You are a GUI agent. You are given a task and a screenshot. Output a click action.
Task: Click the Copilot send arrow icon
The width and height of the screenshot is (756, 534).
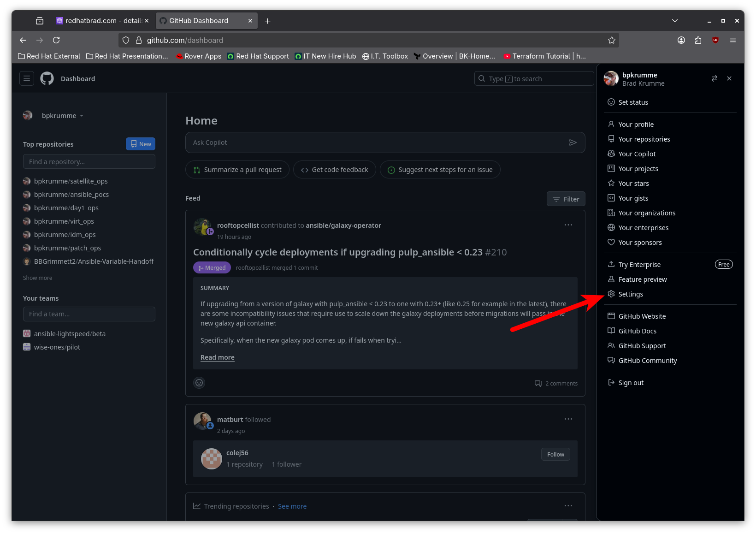pos(573,142)
